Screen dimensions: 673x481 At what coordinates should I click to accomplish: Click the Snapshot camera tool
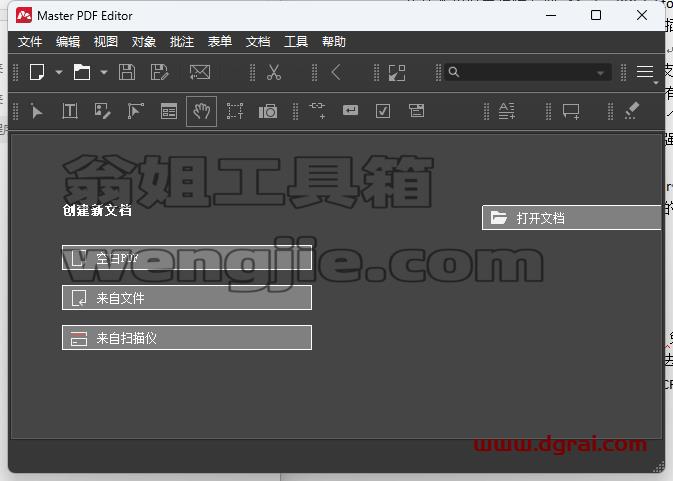point(268,112)
